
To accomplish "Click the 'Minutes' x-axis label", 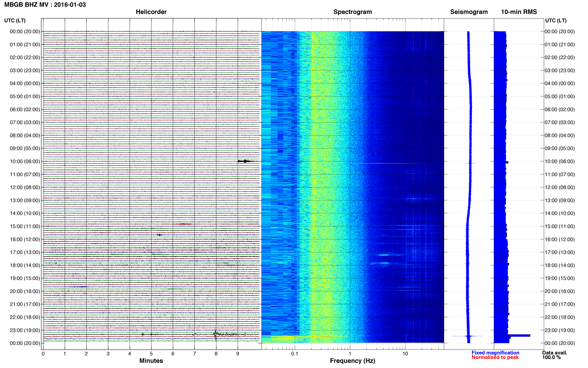I will [x=151, y=361].
